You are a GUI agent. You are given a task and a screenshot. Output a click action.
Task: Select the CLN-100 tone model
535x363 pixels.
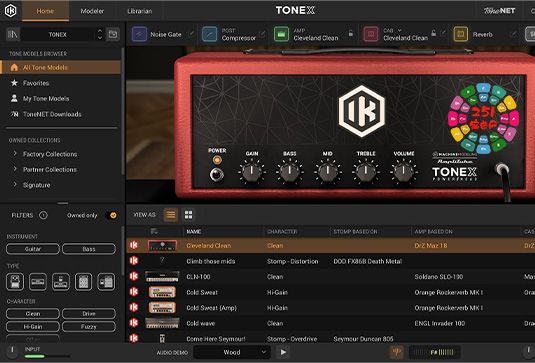(331, 277)
